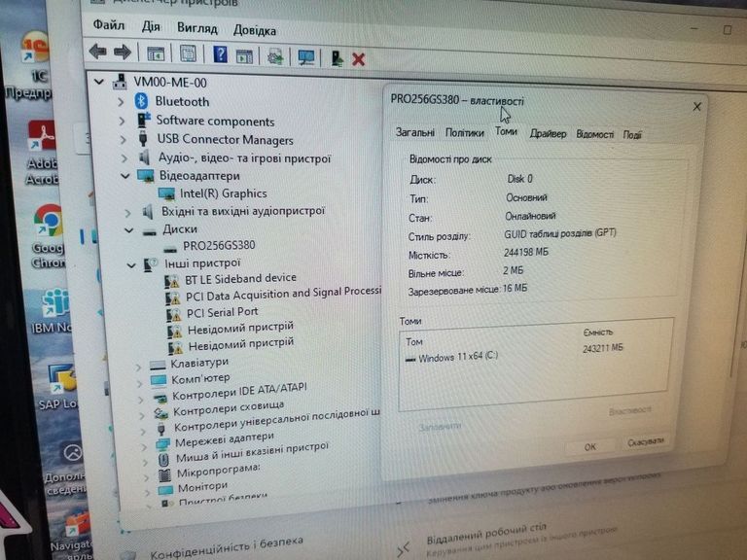This screenshot has height=560, width=747.
Task: Switch to the Політики tab
Action: (465, 133)
